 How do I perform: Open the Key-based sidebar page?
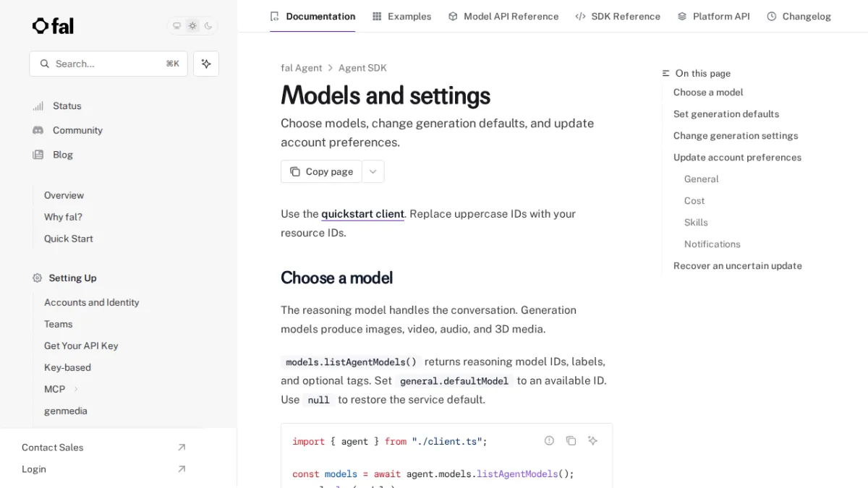[68, 367]
